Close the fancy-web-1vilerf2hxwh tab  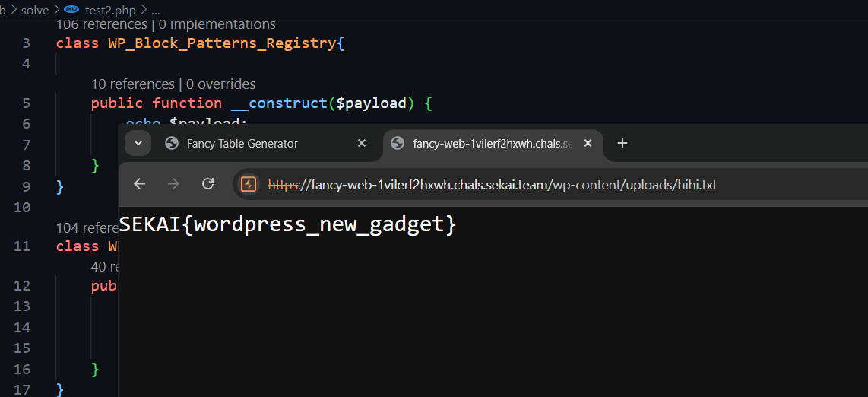pyautogui.click(x=588, y=143)
